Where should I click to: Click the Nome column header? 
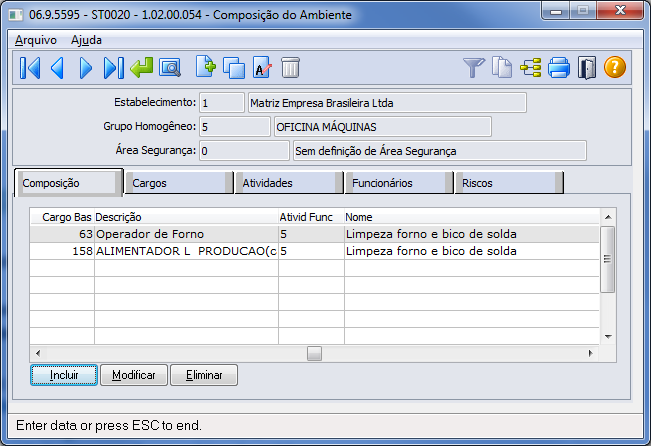click(x=472, y=217)
